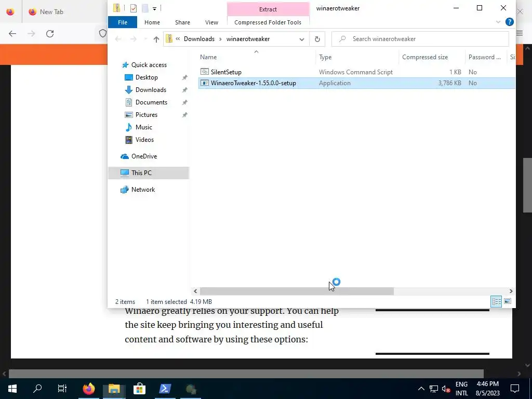Switch to Firefox from the taskbar
The width and height of the screenshot is (532, 399).
89,389
